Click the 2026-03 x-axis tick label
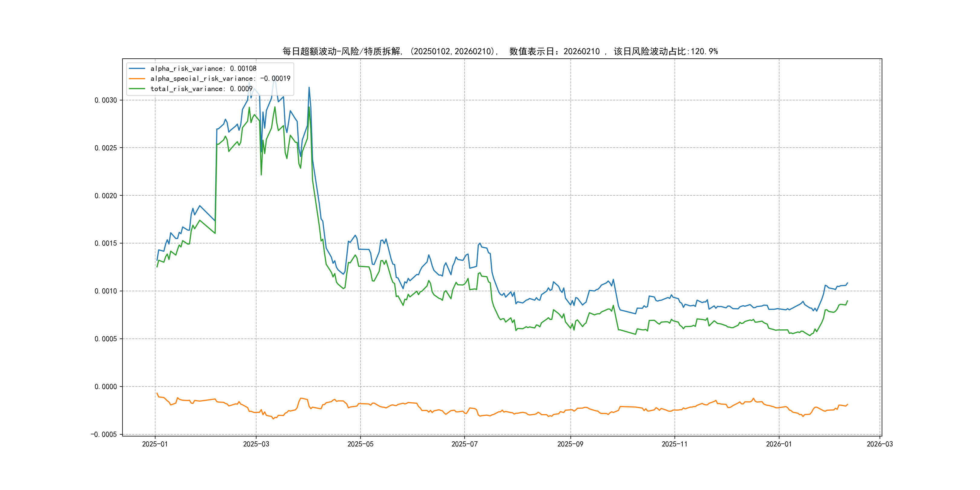The image size is (980, 490). point(880,444)
